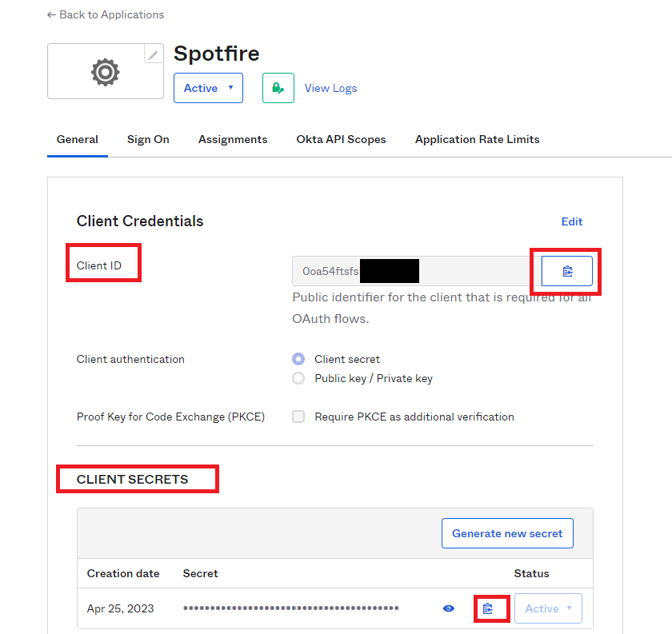Copy the client secret to clipboard

click(488, 608)
